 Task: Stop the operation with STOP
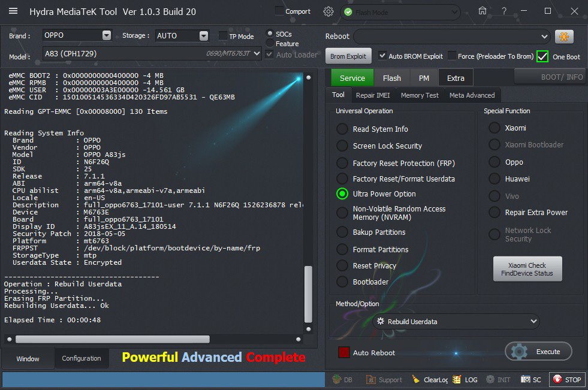click(567, 379)
